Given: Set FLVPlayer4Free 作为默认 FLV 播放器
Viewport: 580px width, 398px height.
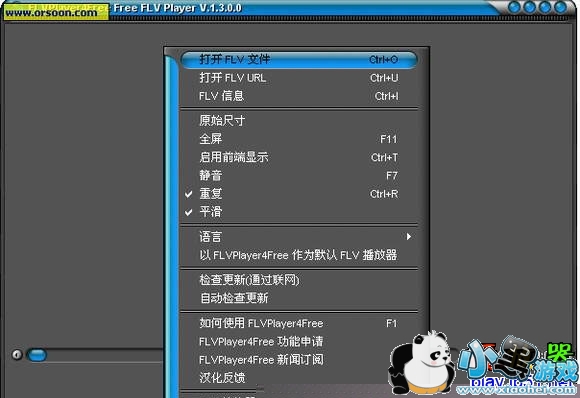Looking at the screenshot, I should coord(299,255).
